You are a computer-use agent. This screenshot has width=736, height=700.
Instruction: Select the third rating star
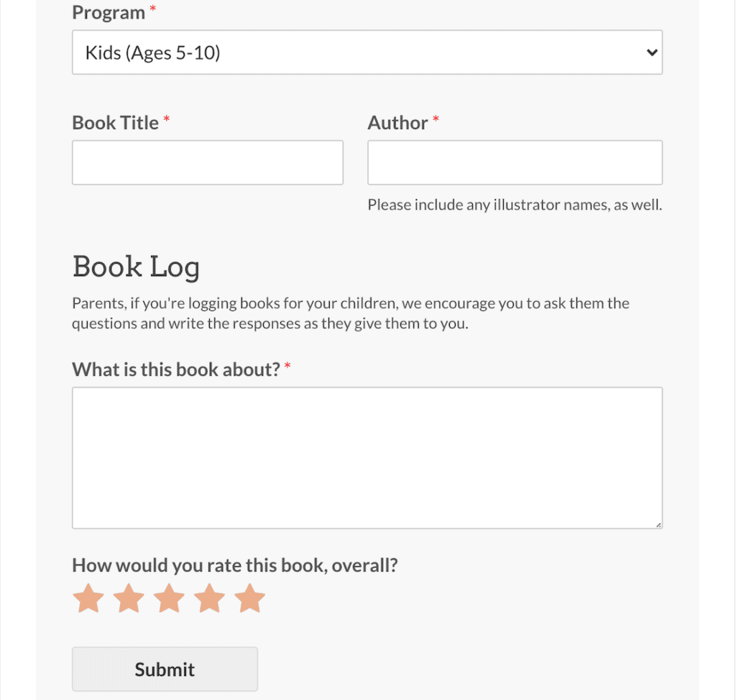[x=169, y=599]
